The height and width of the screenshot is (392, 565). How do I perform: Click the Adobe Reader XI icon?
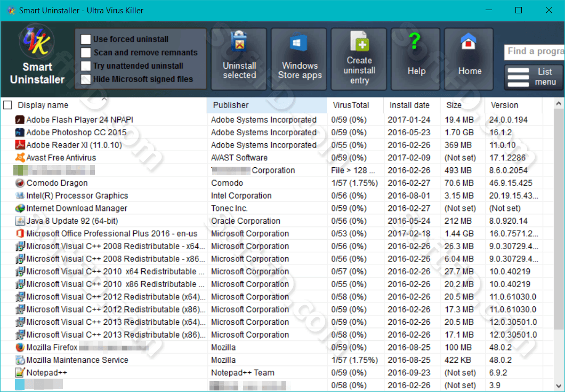click(20, 145)
